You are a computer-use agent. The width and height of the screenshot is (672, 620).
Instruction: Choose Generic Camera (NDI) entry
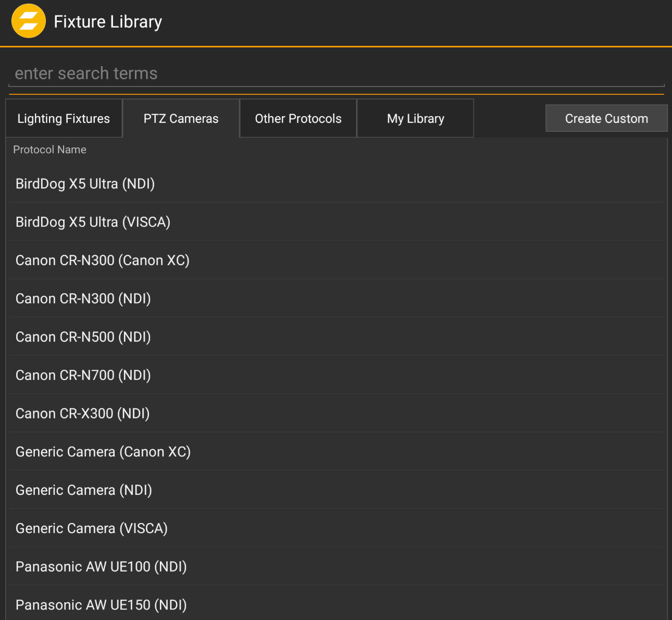[337, 490]
